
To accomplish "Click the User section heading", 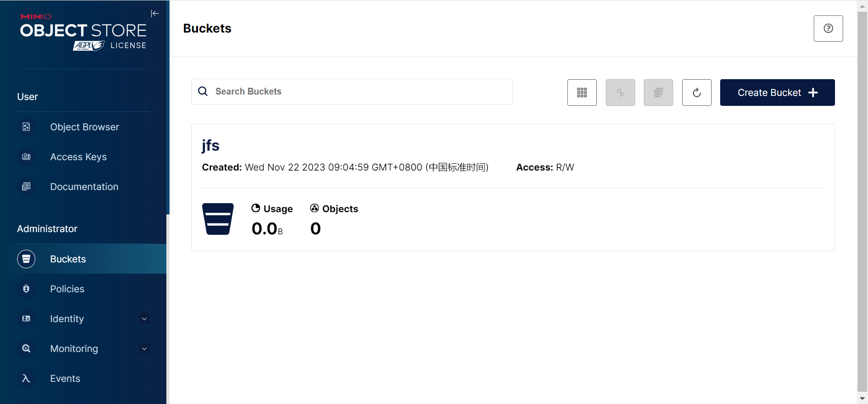I will 28,97.
